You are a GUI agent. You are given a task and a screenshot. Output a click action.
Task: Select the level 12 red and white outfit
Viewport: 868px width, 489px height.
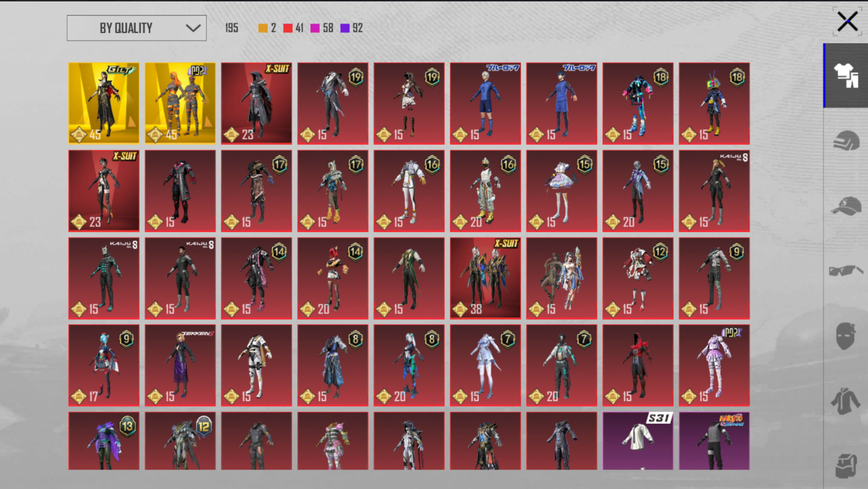638,278
